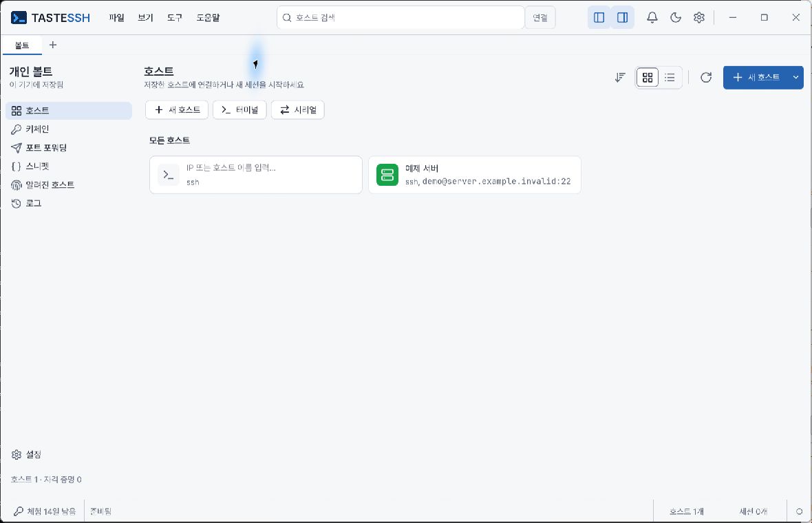812x523 pixels.
Task: Switch to grid view
Action: 648,78
